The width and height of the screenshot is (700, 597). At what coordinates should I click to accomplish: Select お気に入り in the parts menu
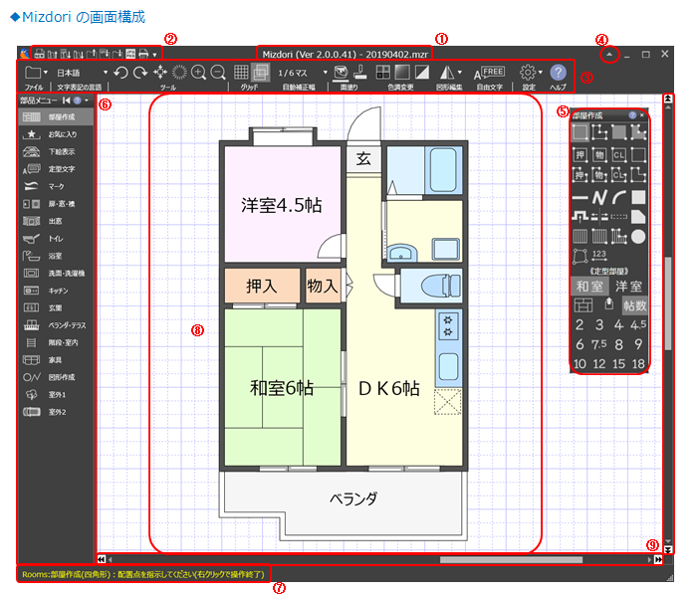point(56,134)
